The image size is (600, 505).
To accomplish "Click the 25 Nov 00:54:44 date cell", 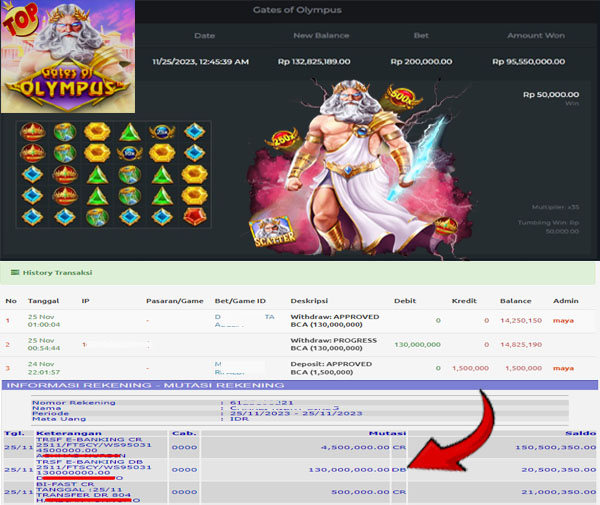I will pos(44,344).
